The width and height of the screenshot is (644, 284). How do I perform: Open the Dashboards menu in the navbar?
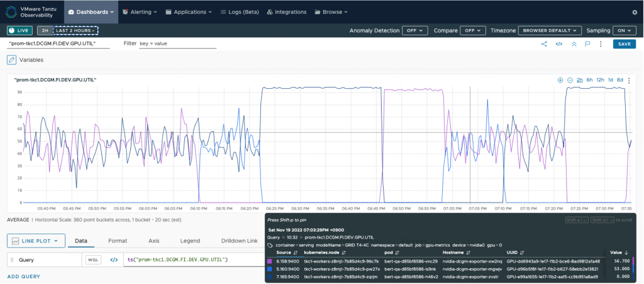click(x=91, y=12)
